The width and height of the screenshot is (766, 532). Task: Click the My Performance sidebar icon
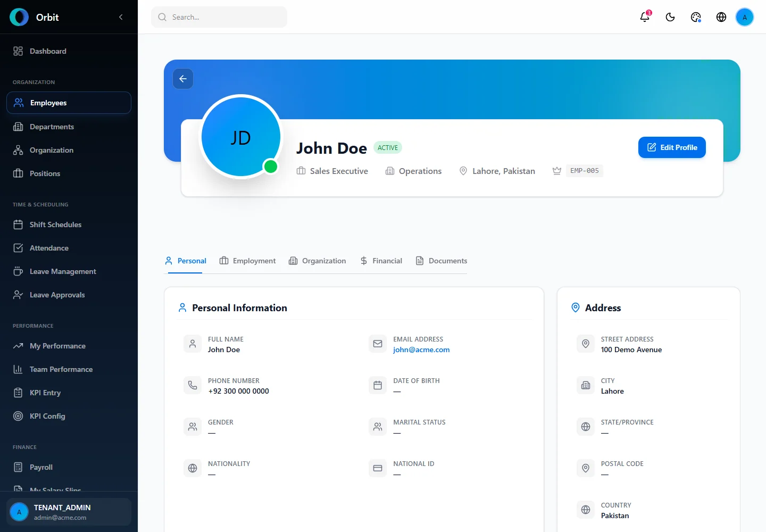point(18,346)
